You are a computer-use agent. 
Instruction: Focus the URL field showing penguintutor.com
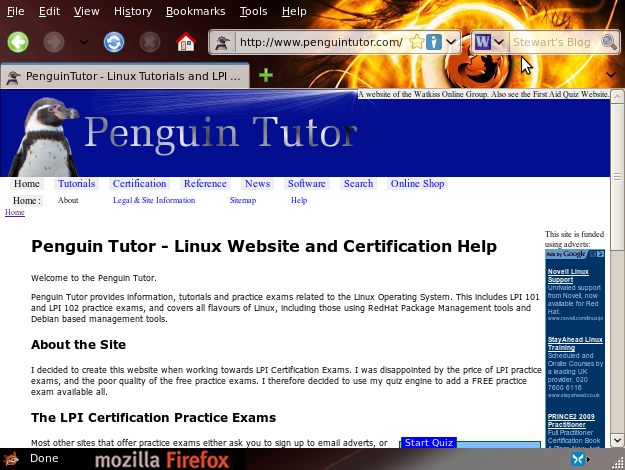tap(321, 42)
